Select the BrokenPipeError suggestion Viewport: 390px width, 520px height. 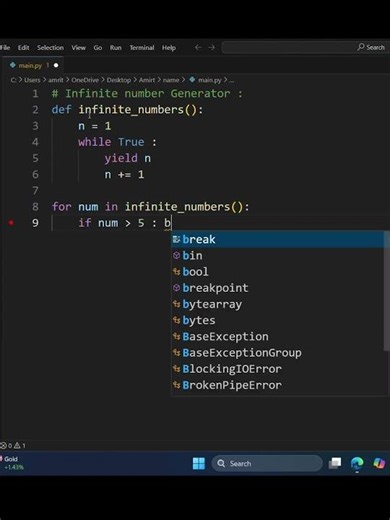coord(277,385)
